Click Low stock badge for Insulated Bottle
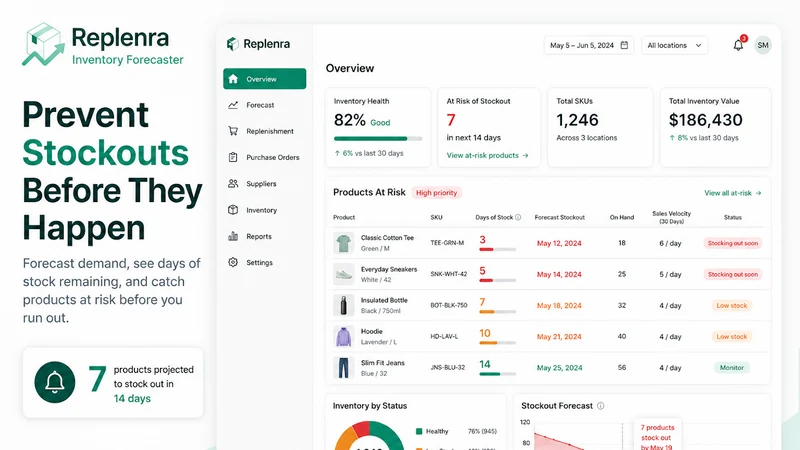This screenshot has width=800, height=450. (732, 306)
